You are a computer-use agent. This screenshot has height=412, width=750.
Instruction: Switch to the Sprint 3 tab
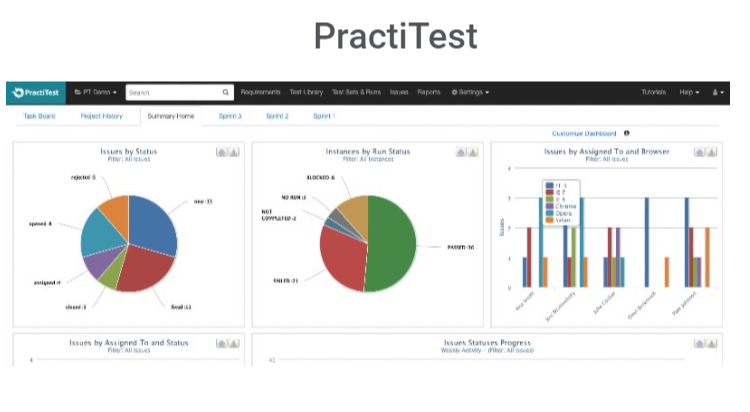click(230, 116)
